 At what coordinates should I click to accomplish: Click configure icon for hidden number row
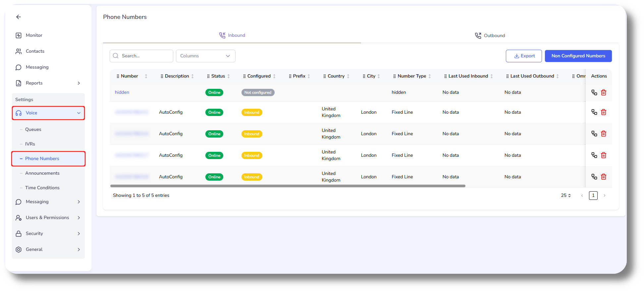(x=594, y=92)
